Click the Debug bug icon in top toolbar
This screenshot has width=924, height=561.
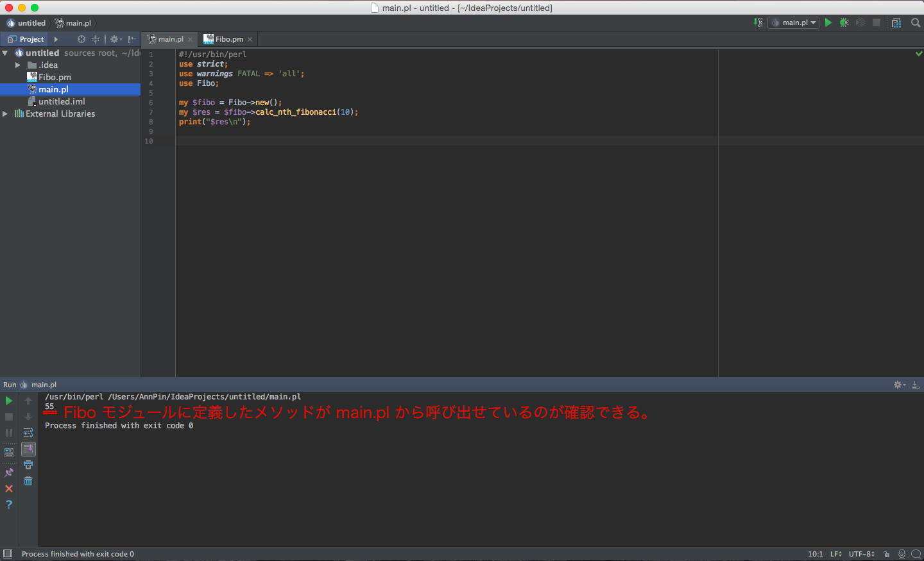pyautogui.click(x=844, y=22)
